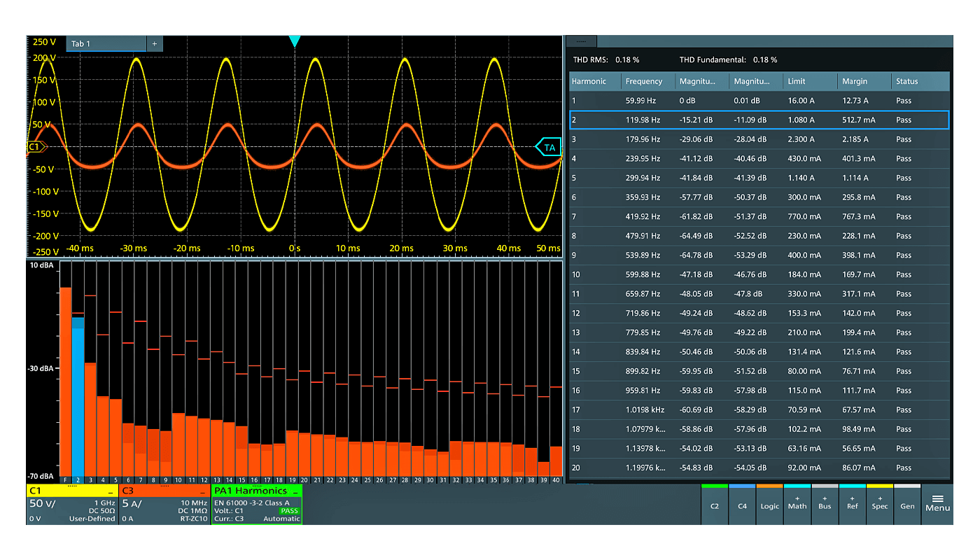
Task: Click the -47.8 dB magnitude cell
Action: click(748, 294)
